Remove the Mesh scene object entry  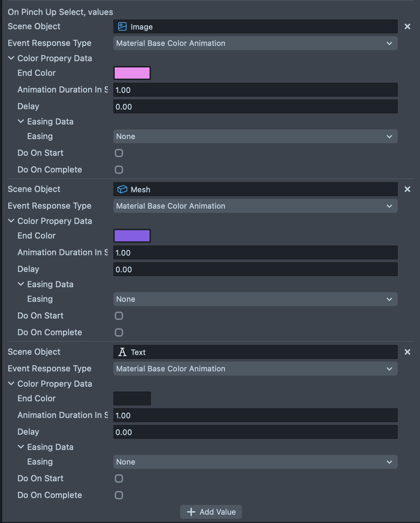(407, 189)
